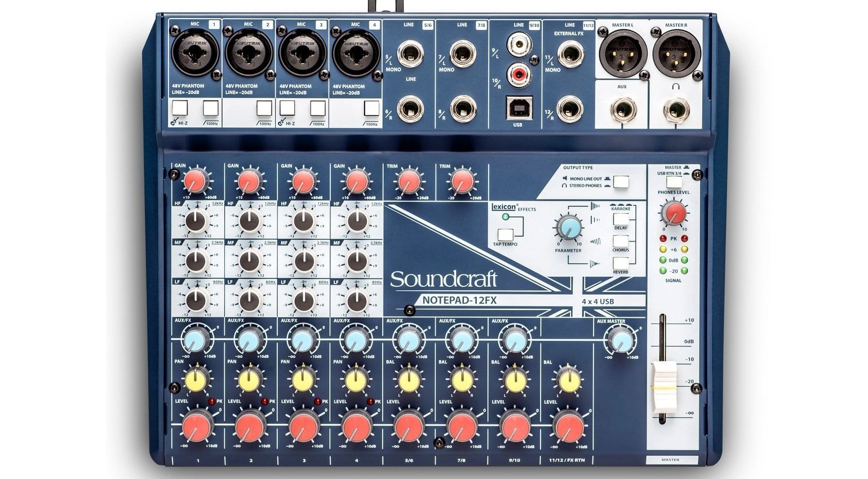Click the channel 2 GAIN knob
Viewport: 868px width, 479px height.
[249, 182]
